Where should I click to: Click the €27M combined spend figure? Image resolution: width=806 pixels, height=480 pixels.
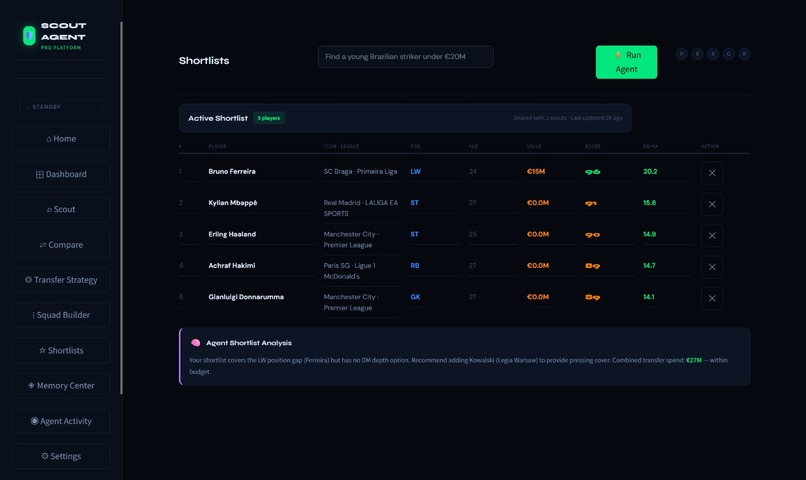click(x=694, y=360)
